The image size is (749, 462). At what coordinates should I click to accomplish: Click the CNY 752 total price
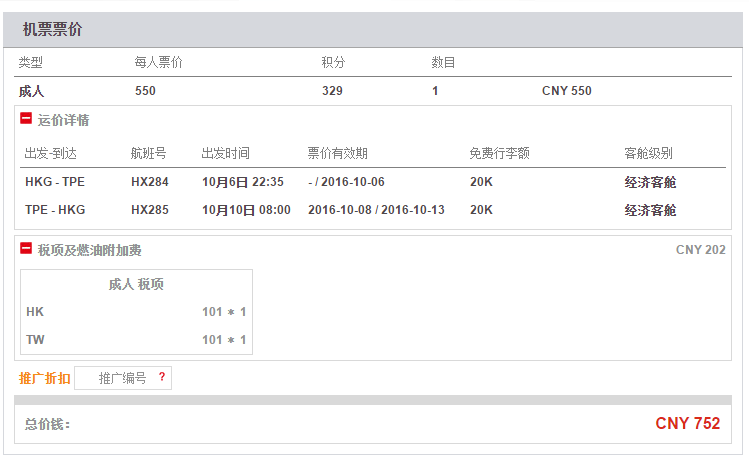687,423
